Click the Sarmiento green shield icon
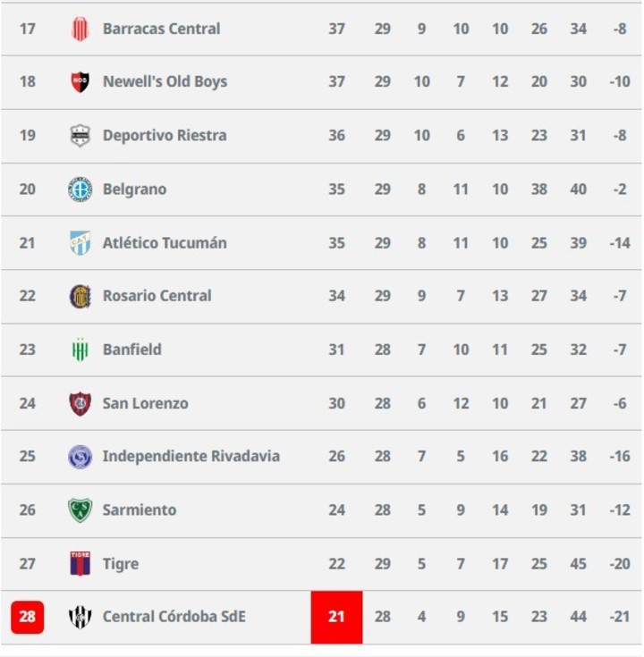 click(80, 510)
